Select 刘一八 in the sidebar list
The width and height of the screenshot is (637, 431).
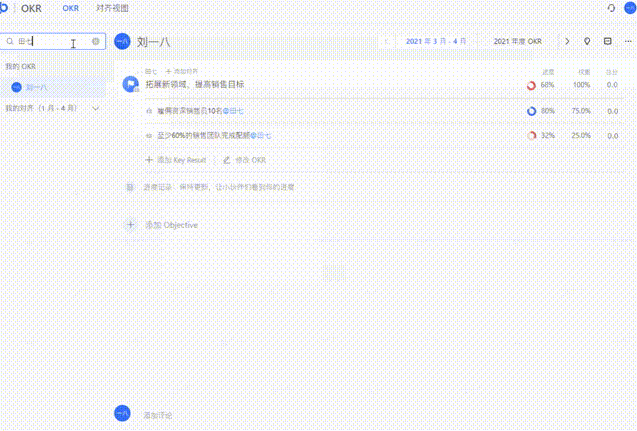(x=53, y=87)
